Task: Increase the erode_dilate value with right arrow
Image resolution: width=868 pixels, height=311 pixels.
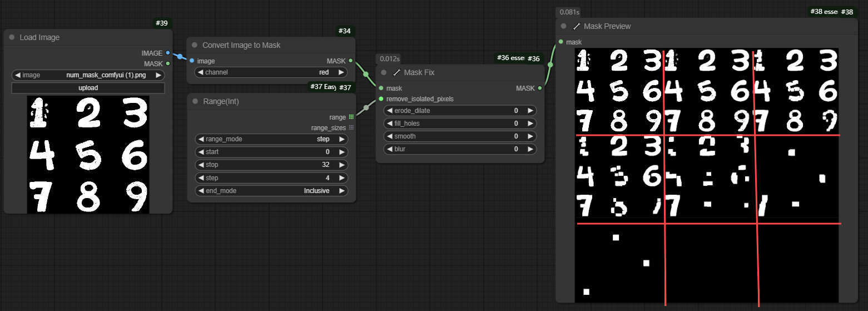Action: [530, 111]
